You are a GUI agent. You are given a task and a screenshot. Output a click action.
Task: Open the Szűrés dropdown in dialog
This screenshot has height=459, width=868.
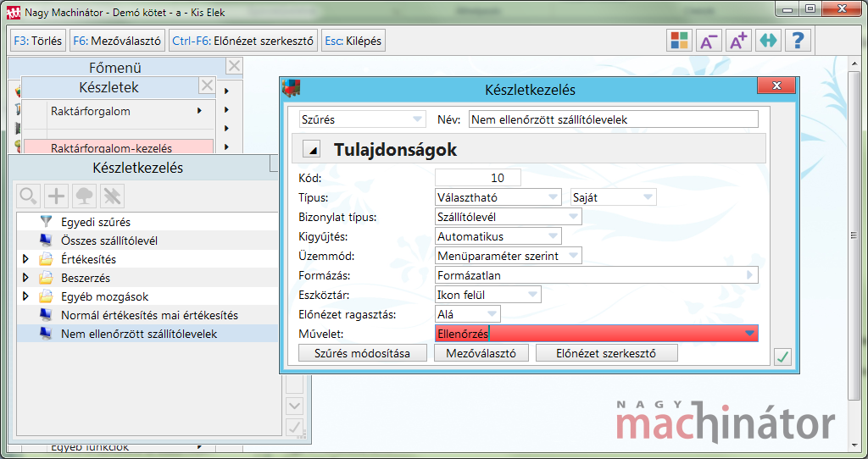click(362, 119)
